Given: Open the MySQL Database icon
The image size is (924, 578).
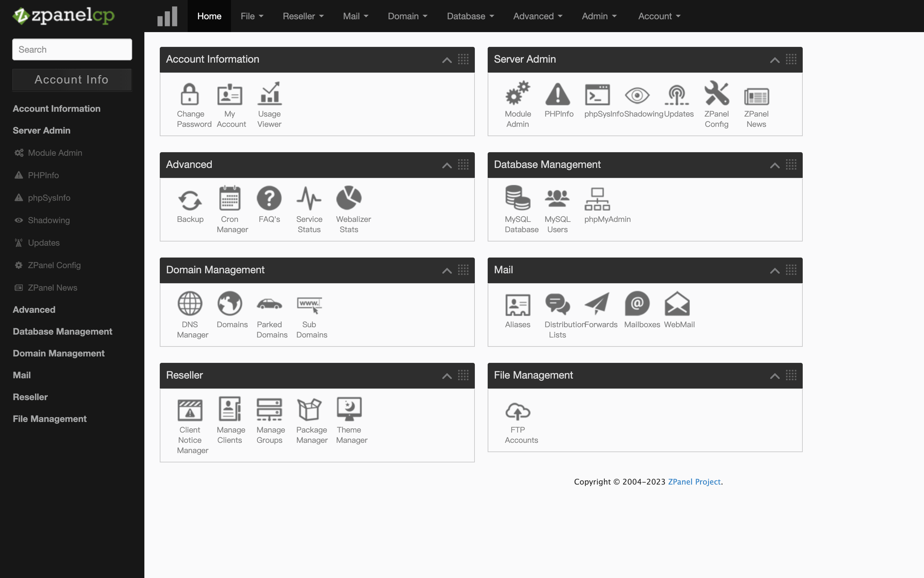Looking at the screenshot, I should [518, 197].
